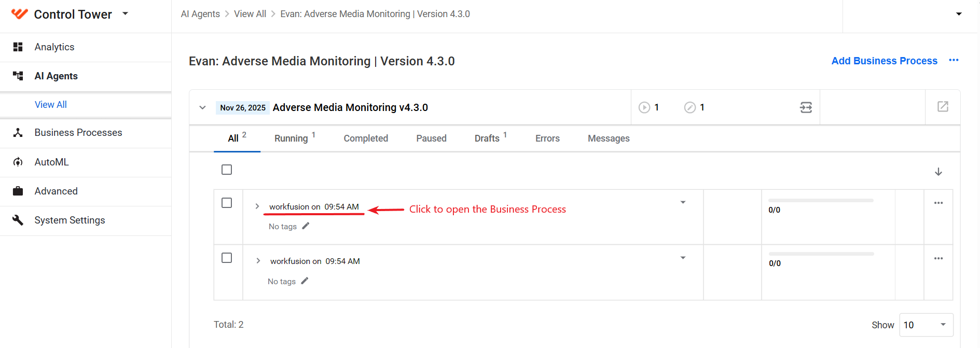Check the second workfusion row checkbox
This screenshot has height=348, width=980.
tap(227, 258)
